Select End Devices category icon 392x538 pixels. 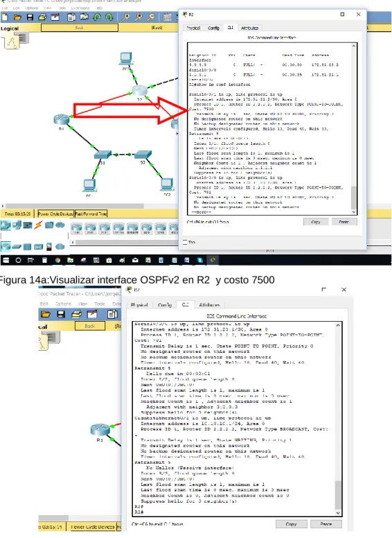(17, 225)
